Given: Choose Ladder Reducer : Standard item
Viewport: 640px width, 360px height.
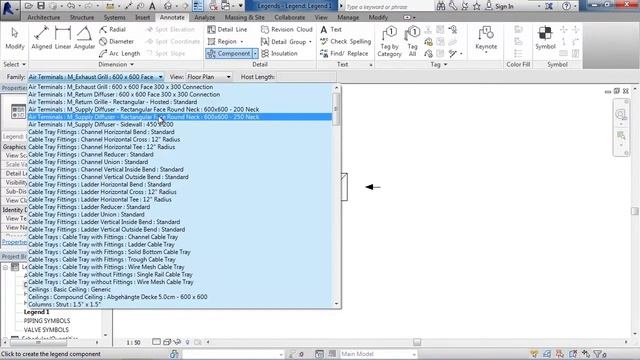Looking at the screenshot, I should coord(180,207).
